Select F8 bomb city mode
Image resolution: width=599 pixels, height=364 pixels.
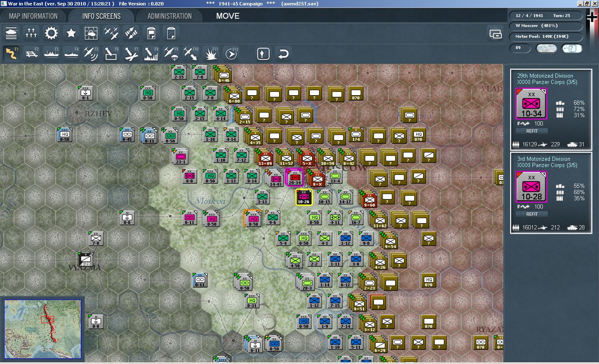[x=151, y=54]
